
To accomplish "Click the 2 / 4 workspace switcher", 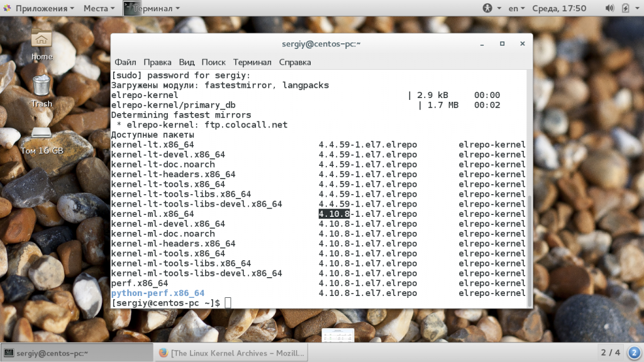I will (610, 353).
